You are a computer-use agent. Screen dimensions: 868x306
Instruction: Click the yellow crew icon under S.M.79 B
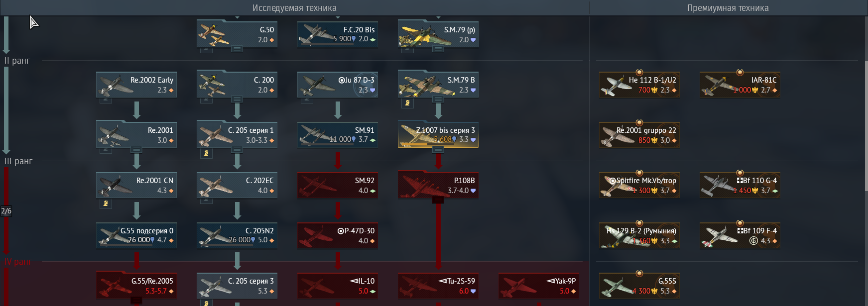(x=407, y=103)
